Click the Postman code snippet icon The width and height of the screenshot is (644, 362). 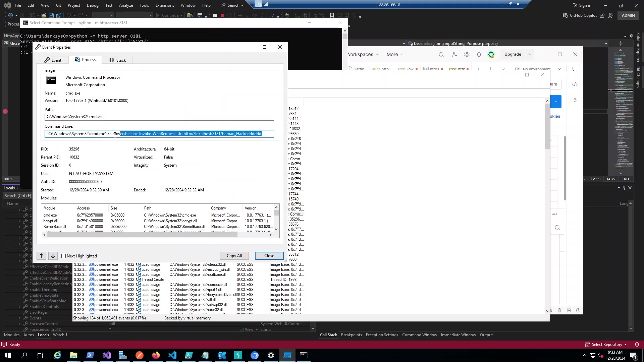(575, 84)
